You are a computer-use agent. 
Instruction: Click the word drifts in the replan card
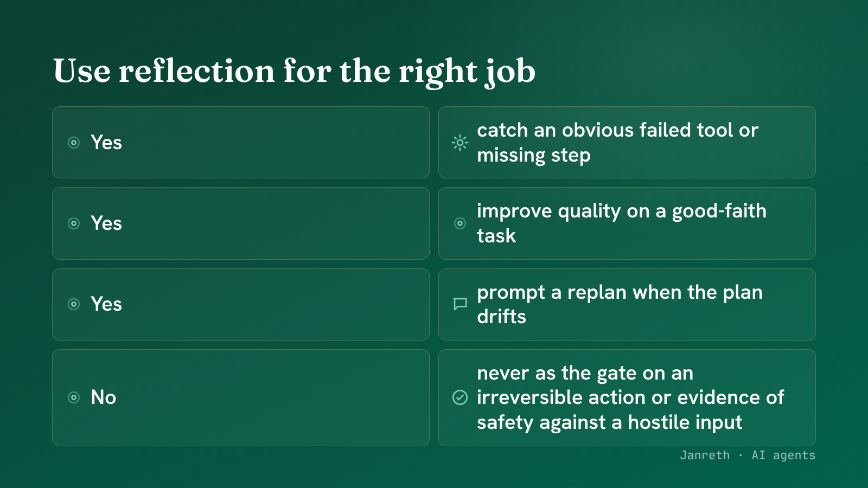pos(501,317)
